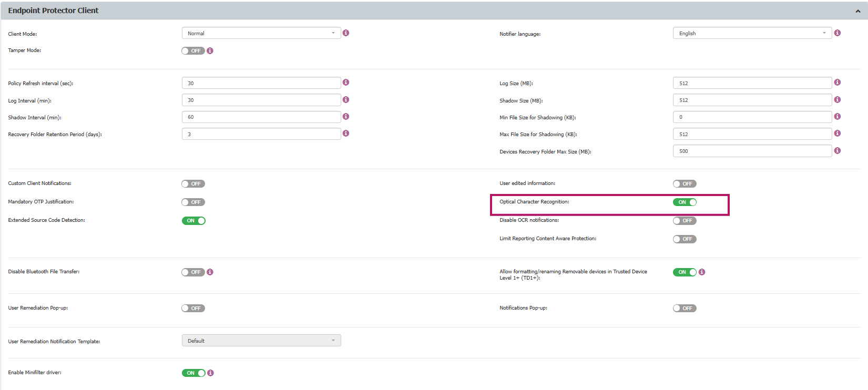Click the Min File Size for Shadowing field
The width and height of the screenshot is (868, 390).
(x=752, y=117)
